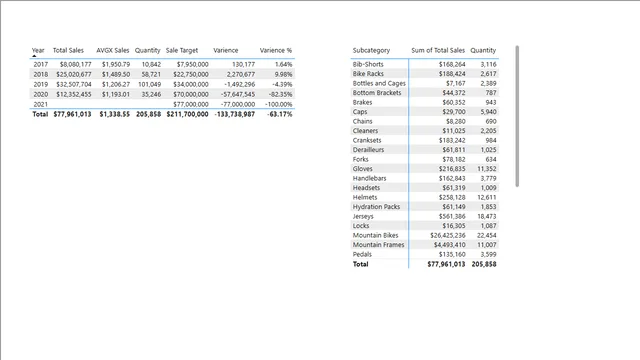The width and height of the screenshot is (640, 360).
Task: Click the -57,647,545 varience value
Action: [238, 94]
